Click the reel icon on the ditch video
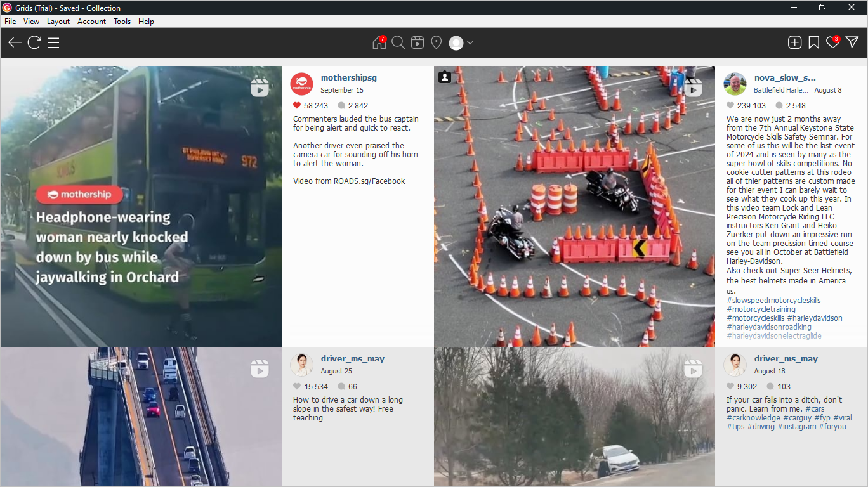868x487 pixels. tap(693, 369)
